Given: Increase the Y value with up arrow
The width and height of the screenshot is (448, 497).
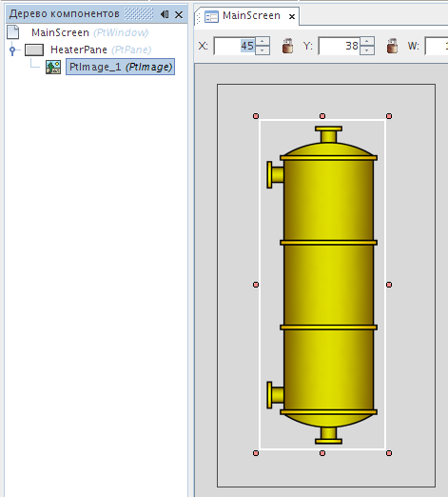Looking at the screenshot, I should point(367,42).
